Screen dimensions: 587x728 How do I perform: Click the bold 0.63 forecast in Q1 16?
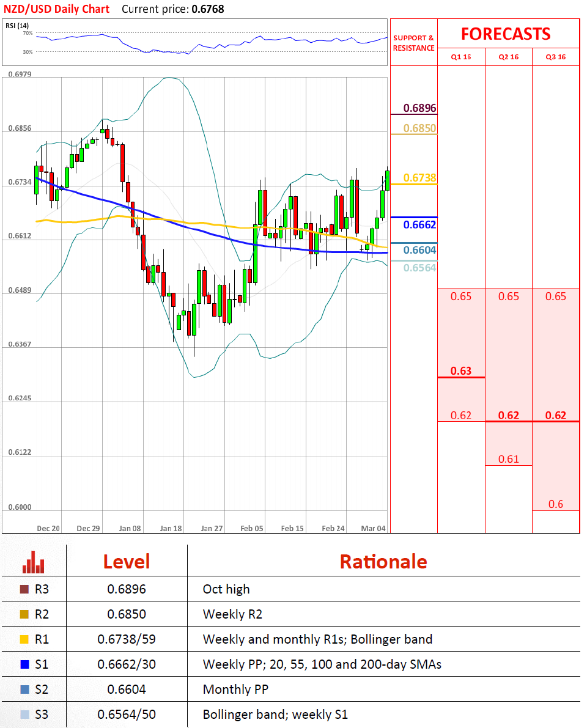point(461,371)
